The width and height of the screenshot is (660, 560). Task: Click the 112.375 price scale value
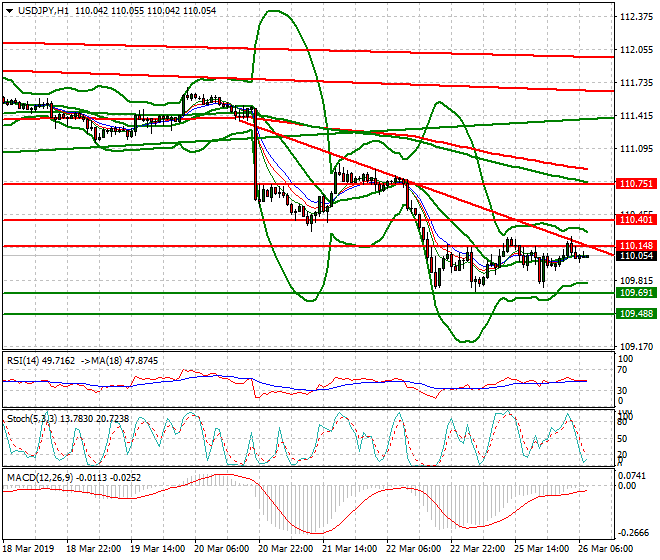click(x=636, y=17)
